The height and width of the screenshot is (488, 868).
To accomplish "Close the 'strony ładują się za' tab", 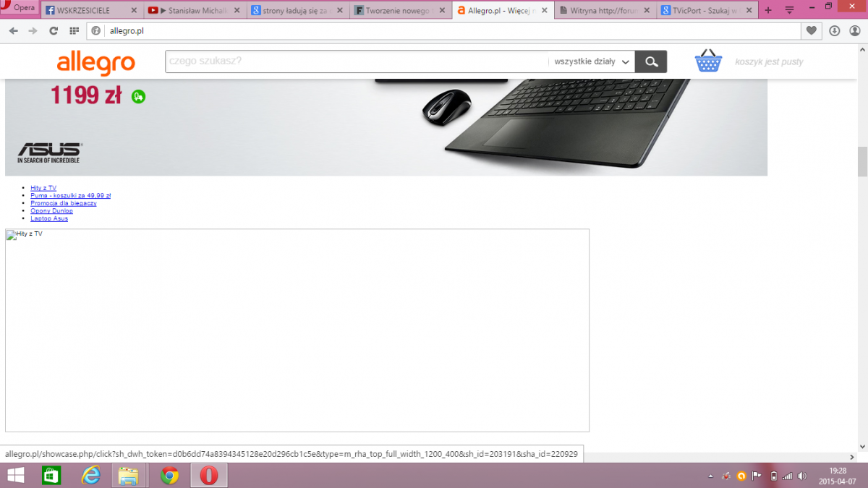I will (339, 11).
